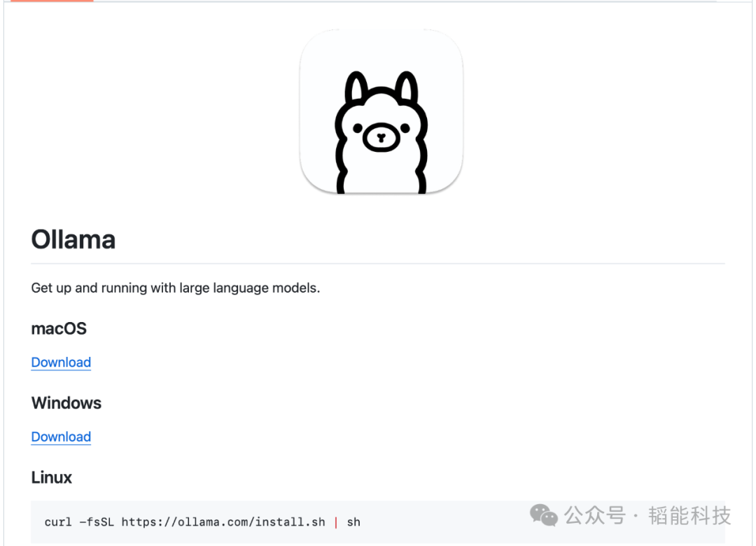The width and height of the screenshot is (756, 546).
Task: Click the llama's left ear in logo
Action: [356, 87]
